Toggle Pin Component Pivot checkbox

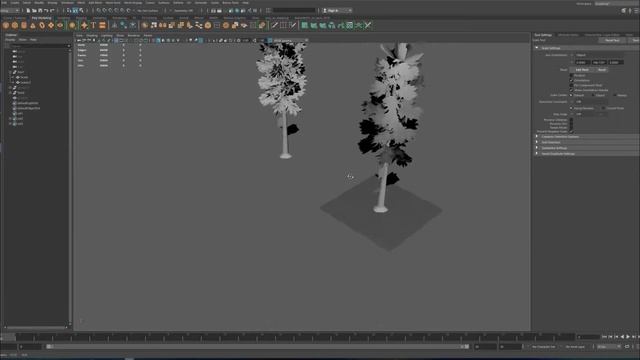point(571,85)
